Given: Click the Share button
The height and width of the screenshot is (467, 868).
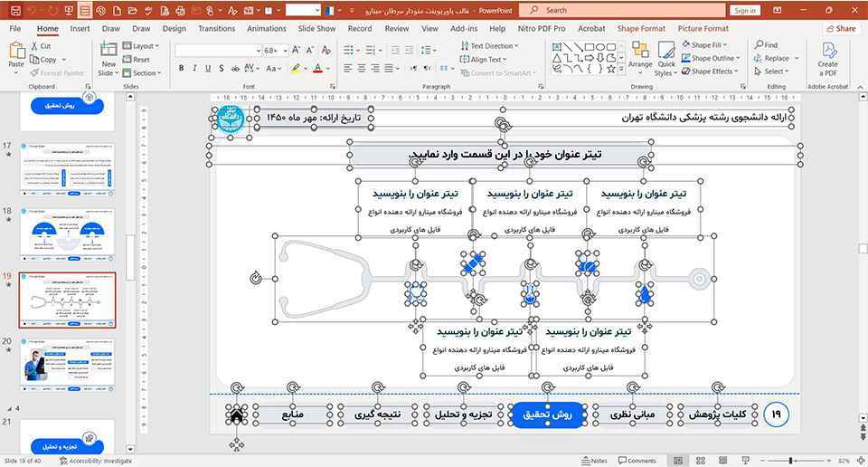Looking at the screenshot, I should coord(840,28).
